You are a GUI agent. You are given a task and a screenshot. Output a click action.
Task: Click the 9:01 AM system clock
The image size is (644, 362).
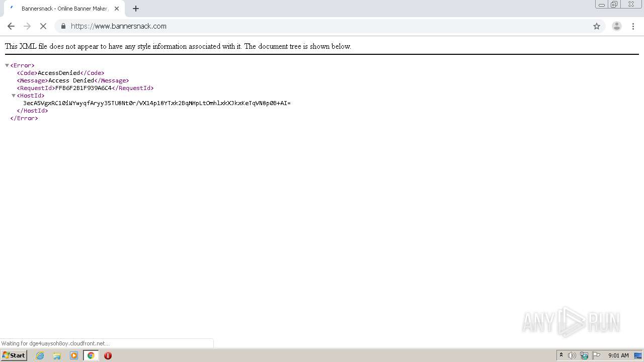click(x=618, y=355)
